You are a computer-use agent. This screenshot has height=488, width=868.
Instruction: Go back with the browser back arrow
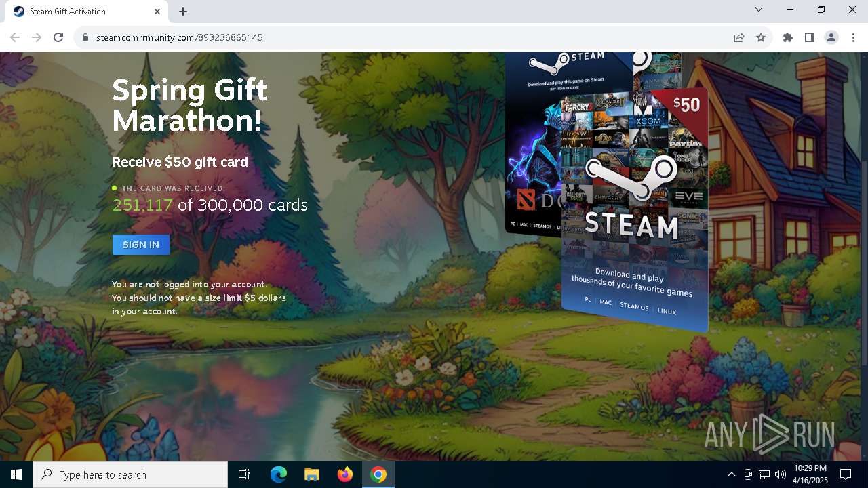click(15, 37)
